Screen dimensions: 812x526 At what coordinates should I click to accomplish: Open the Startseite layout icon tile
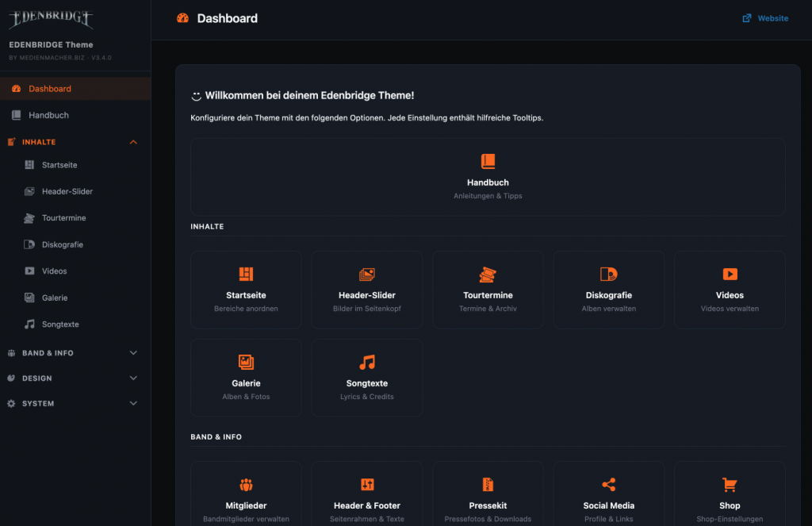pyautogui.click(x=246, y=290)
